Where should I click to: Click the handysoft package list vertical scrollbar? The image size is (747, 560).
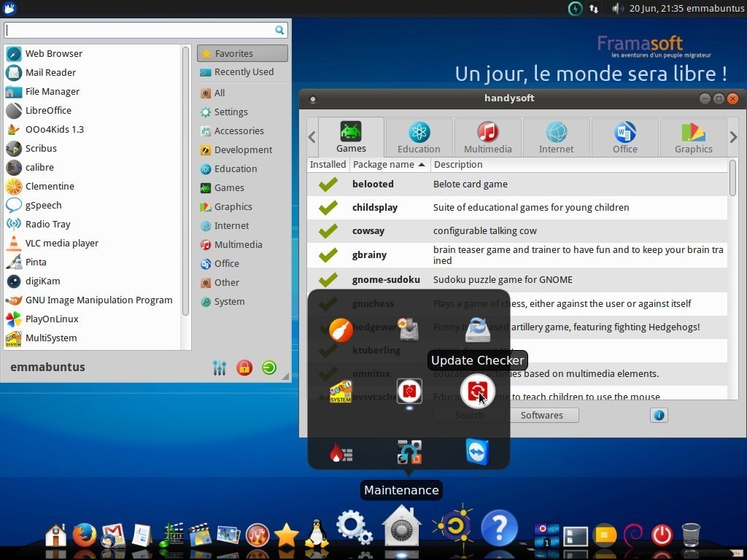point(732,178)
